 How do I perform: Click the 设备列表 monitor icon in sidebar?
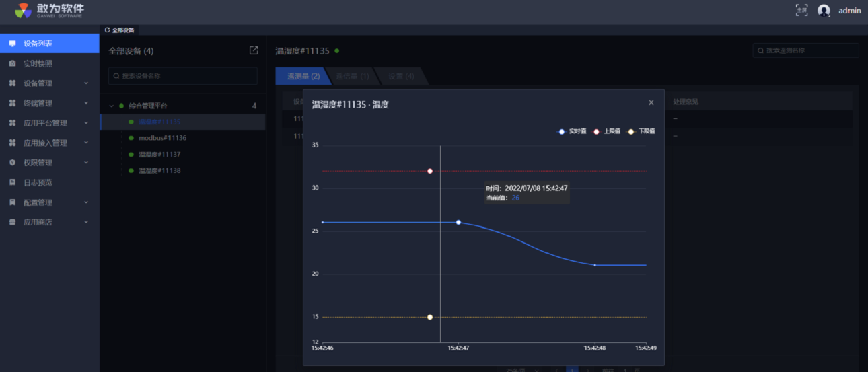tap(12, 44)
